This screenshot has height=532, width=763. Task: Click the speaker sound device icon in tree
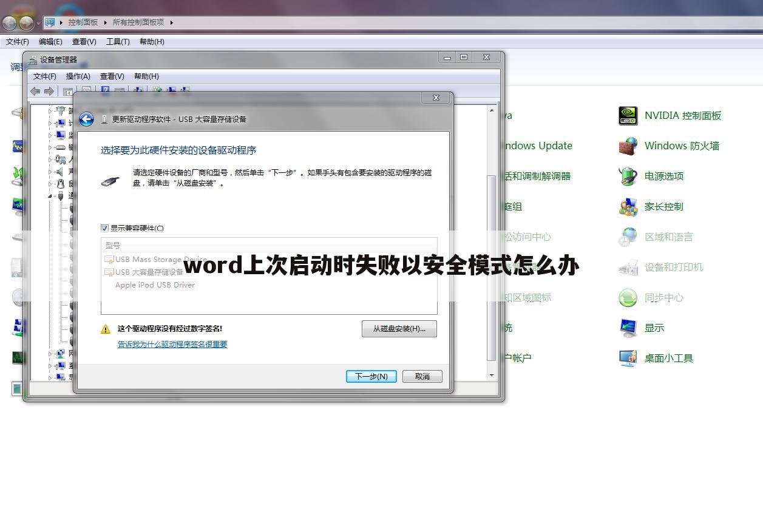pyautogui.click(x=60, y=171)
